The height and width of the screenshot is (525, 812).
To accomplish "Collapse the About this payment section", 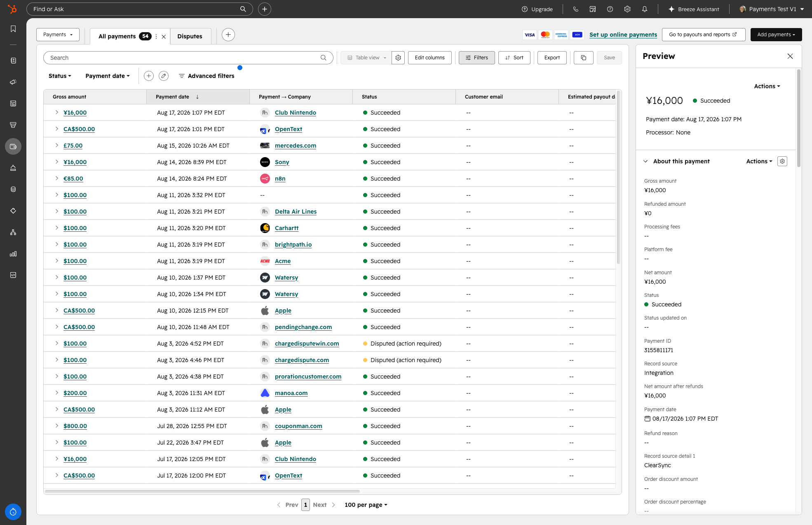I will 645,161.
